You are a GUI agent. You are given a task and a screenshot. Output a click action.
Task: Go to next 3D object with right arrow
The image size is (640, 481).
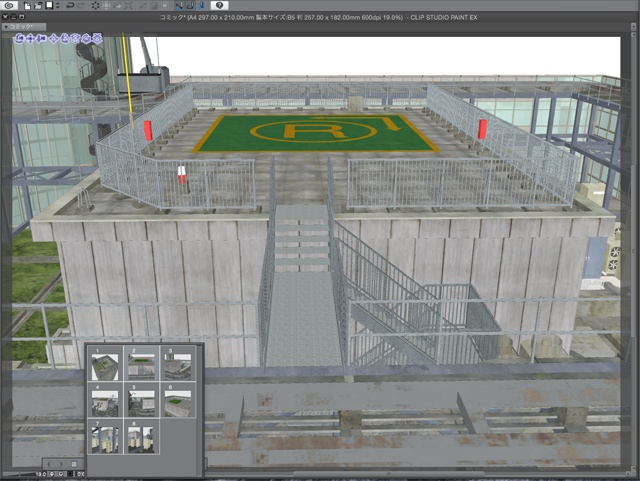coord(61,464)
